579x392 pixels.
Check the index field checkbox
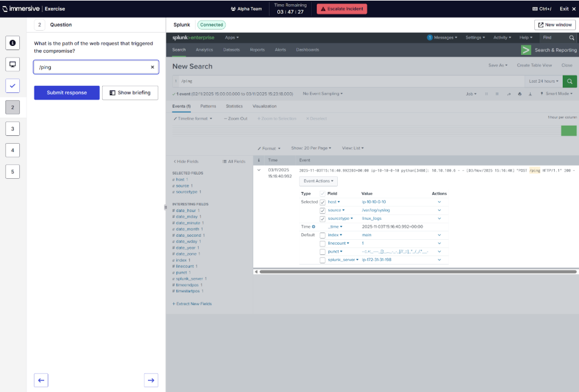click(322, 234)
